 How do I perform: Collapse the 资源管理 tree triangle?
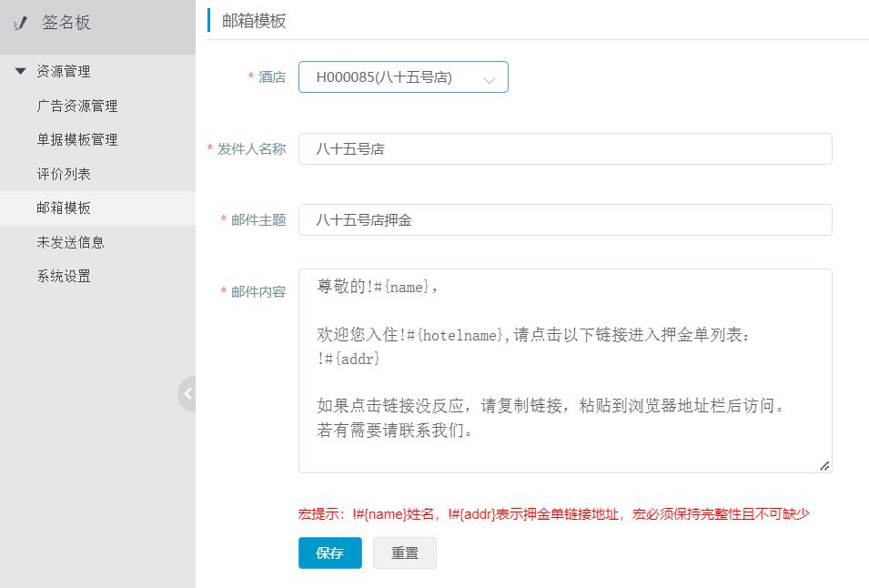click(x=21, y=71)
